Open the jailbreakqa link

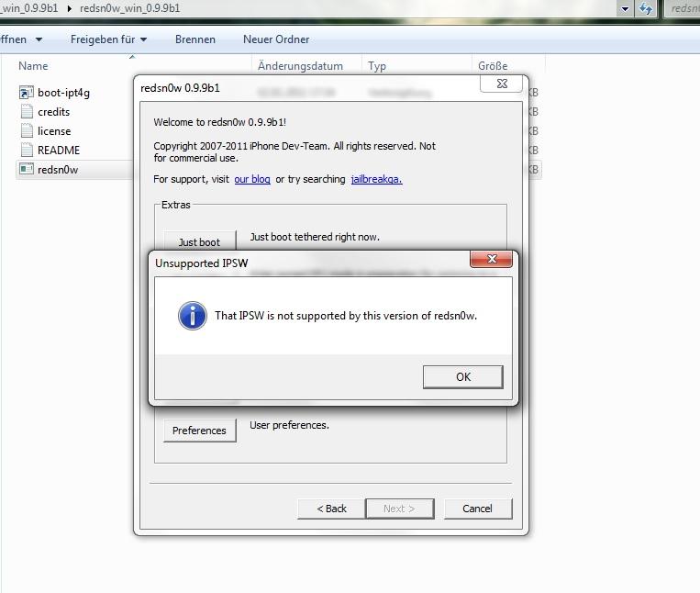376,179
